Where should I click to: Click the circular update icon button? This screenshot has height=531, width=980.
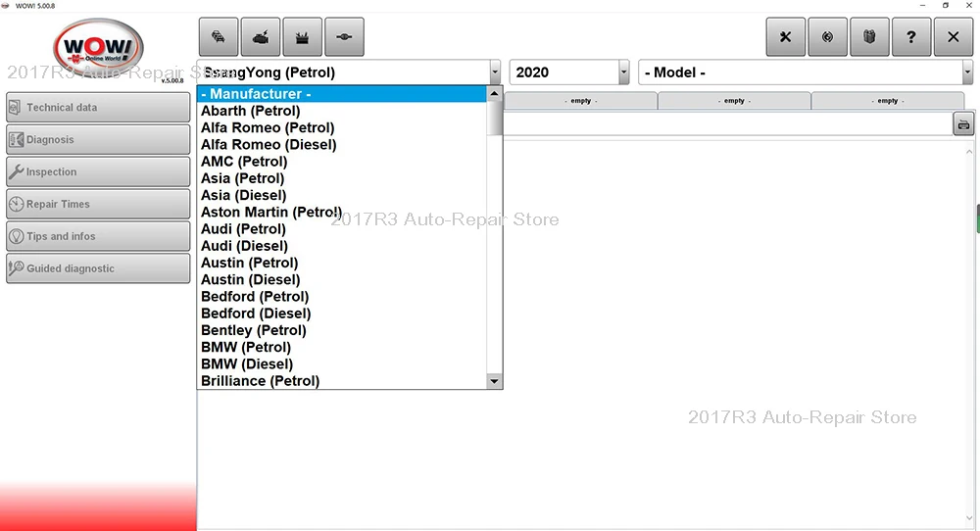[827, 37]
